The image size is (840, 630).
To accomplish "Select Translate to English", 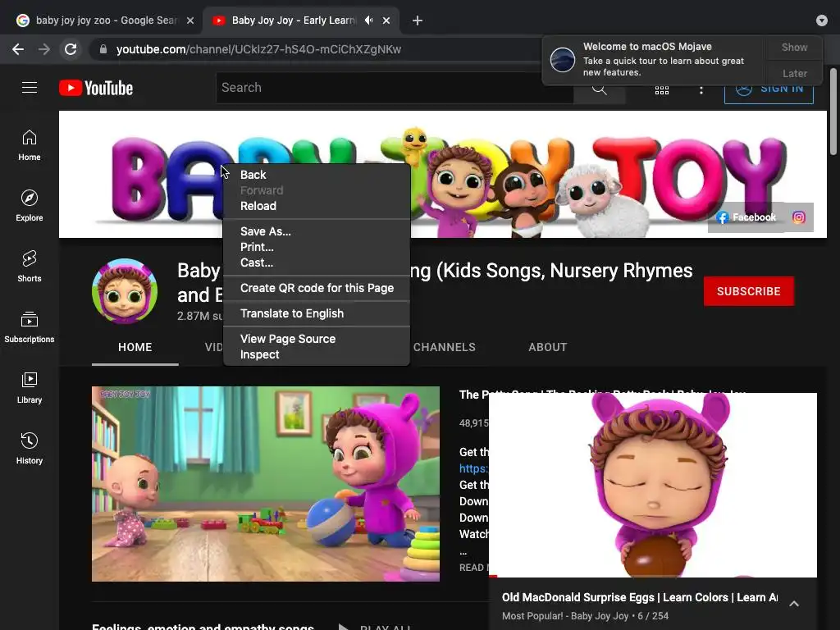I will tap(317, 313).
